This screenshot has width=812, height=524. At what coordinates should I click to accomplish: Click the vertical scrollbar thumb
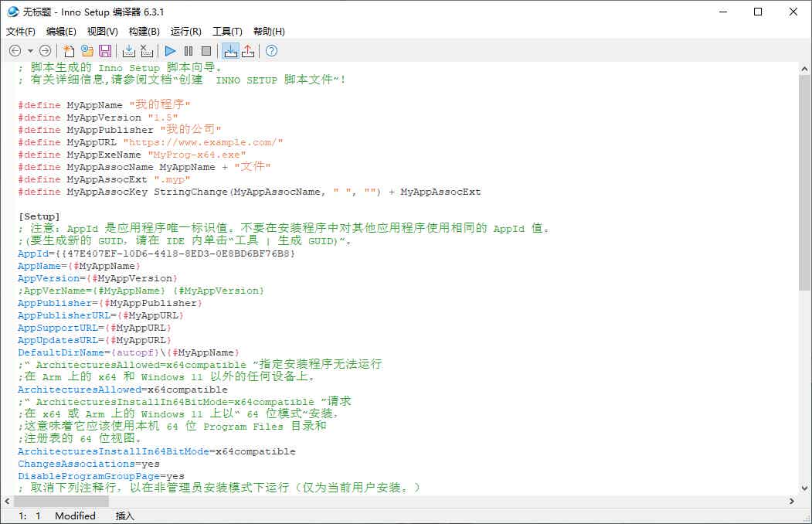[x=804, y=182]
